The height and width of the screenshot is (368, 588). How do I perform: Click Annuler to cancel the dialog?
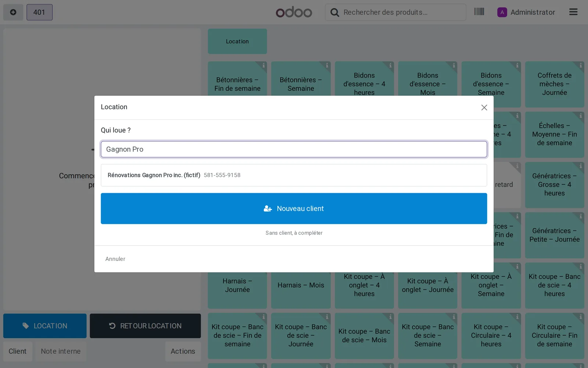(115, 259)
